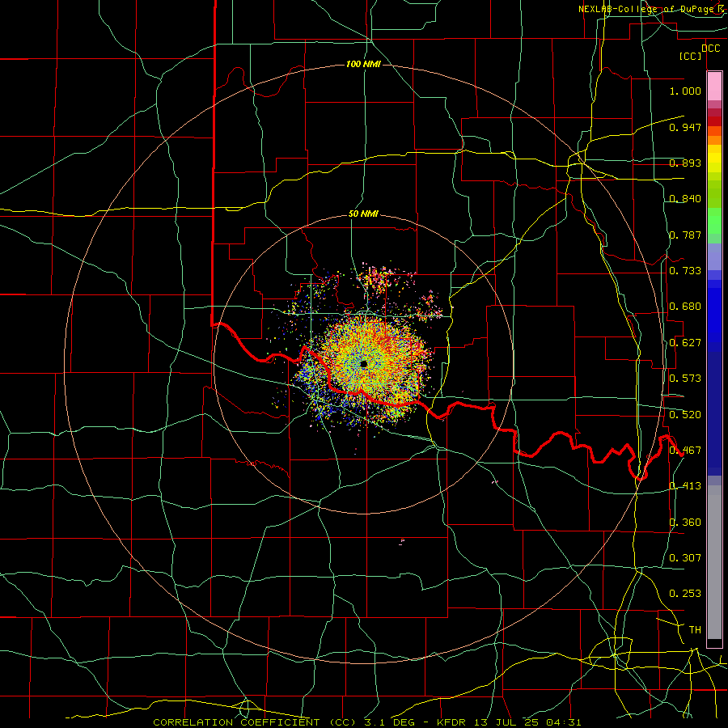
Task: Select the 0.573 scale value
Action: coord(685,379)
